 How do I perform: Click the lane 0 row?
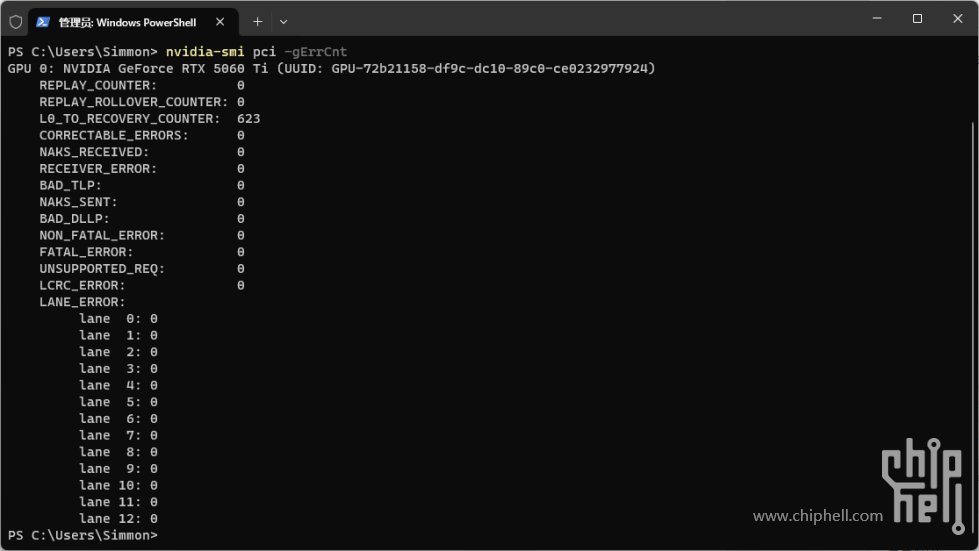tap(118, 319)
